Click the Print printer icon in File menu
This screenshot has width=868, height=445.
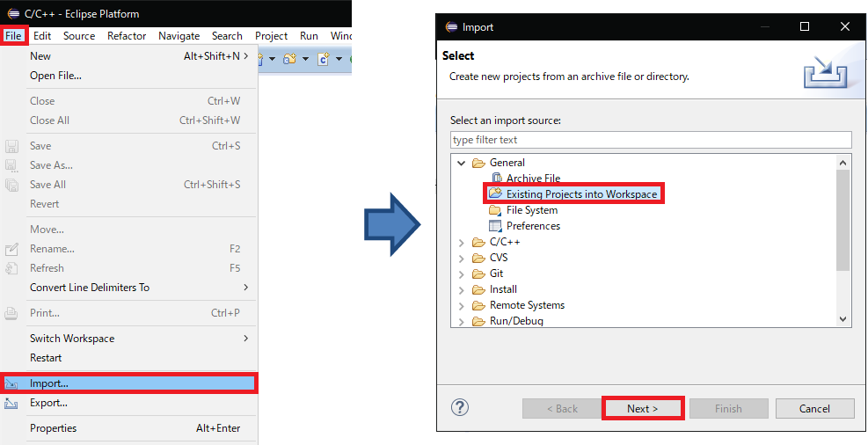[11, 313]
